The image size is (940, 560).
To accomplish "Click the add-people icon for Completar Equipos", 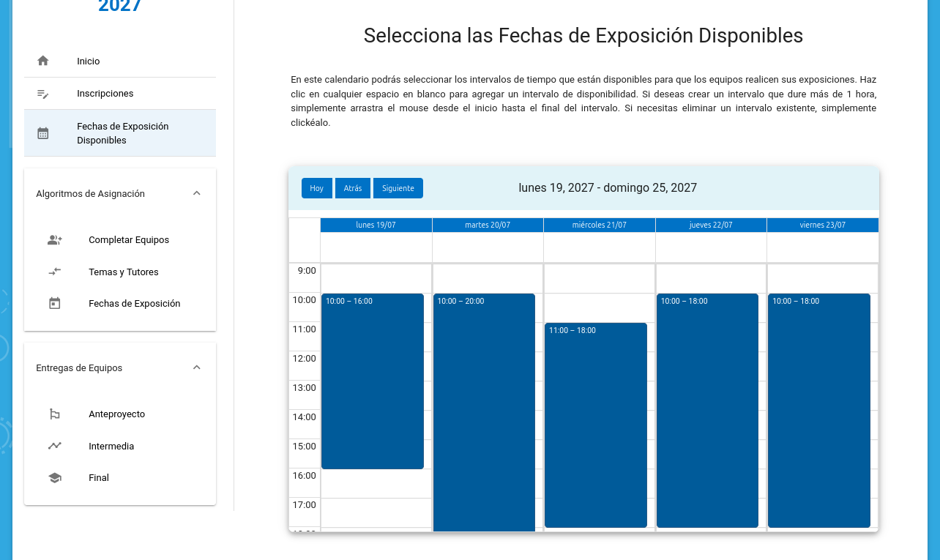I will (x=55, y=240).
